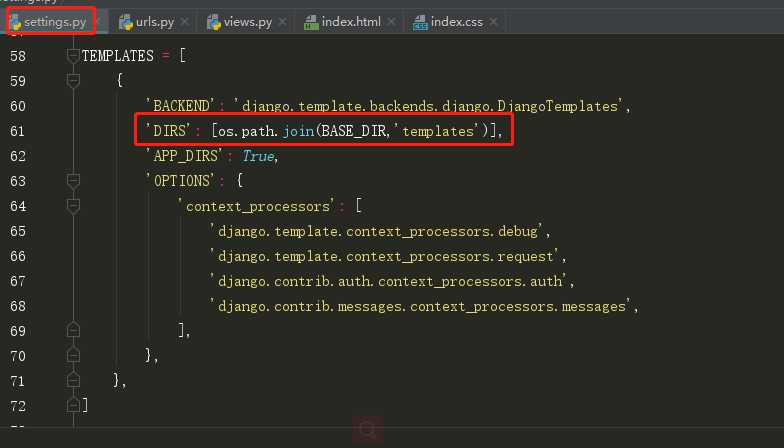784x448 pixels.
Task: Click the context_processors.debug string
Action: 377,231
